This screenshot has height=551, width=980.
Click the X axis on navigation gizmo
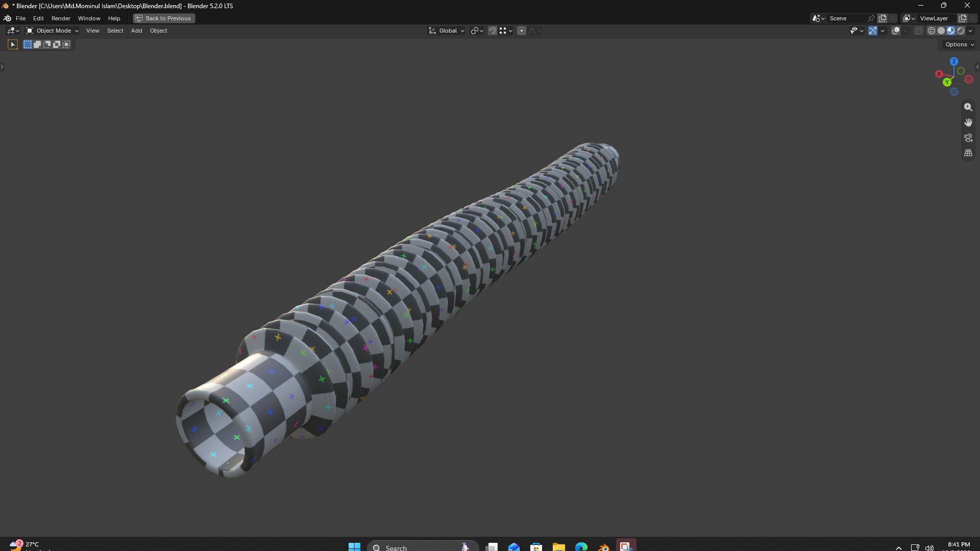coord(939,74)
